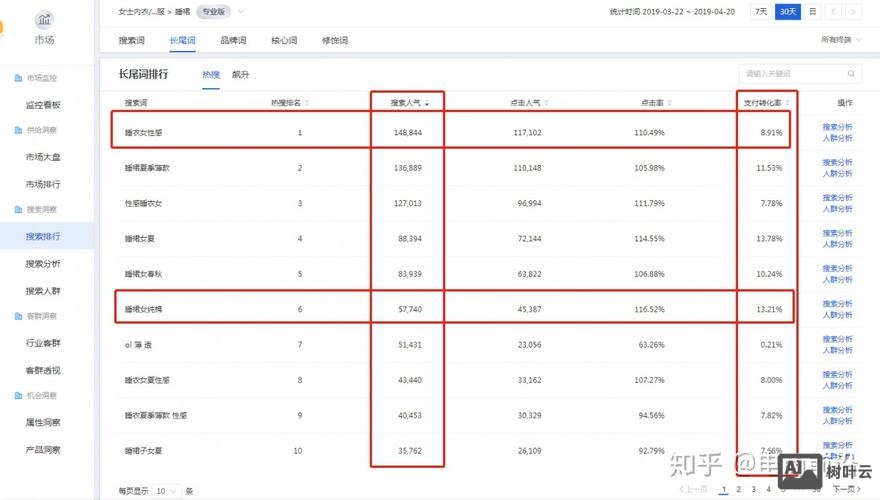Click the 13.21% conversion rate value
This screenshot has height=500, width=880.
click(769, 309)
